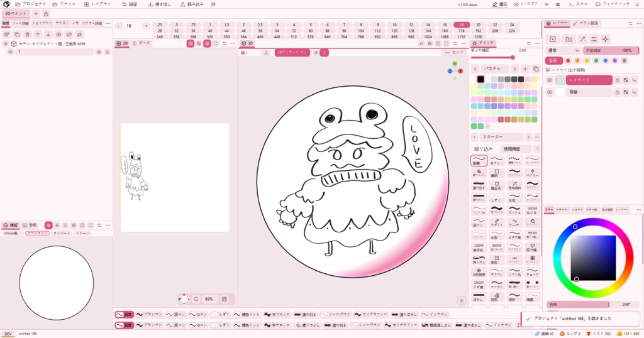
Task: Click the duplicate icon in the hierarchy panel
Action: [x=17, y=35]
